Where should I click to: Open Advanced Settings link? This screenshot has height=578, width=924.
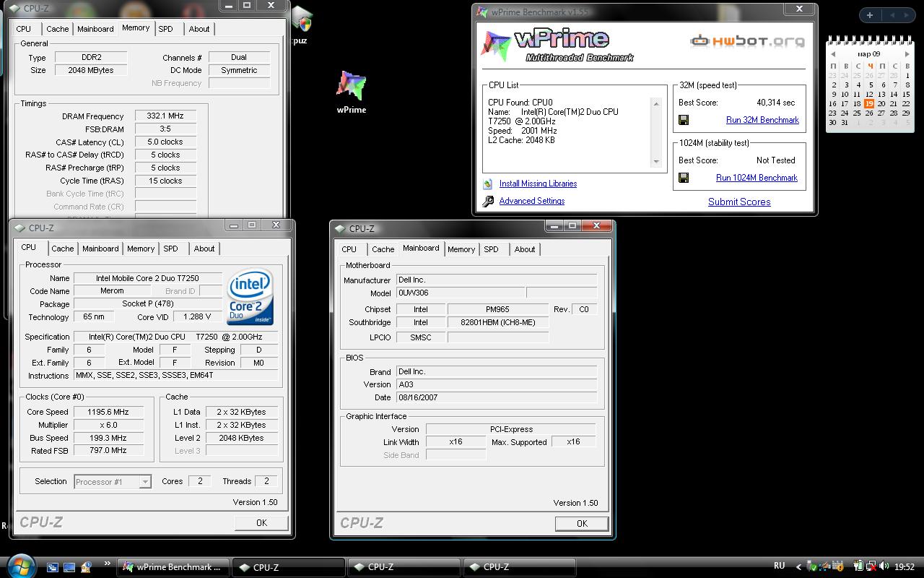coord(532,201)
